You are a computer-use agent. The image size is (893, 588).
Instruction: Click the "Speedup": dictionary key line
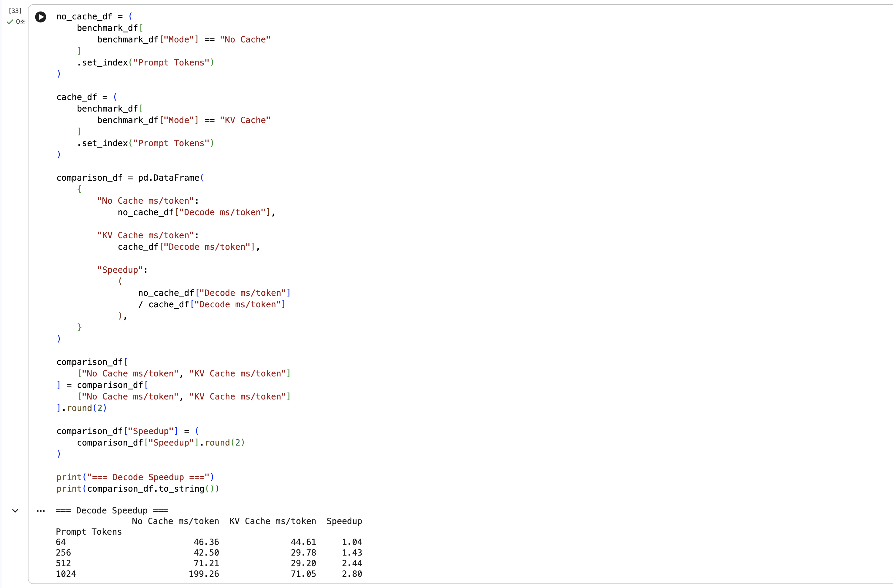(x=122, y=270)
